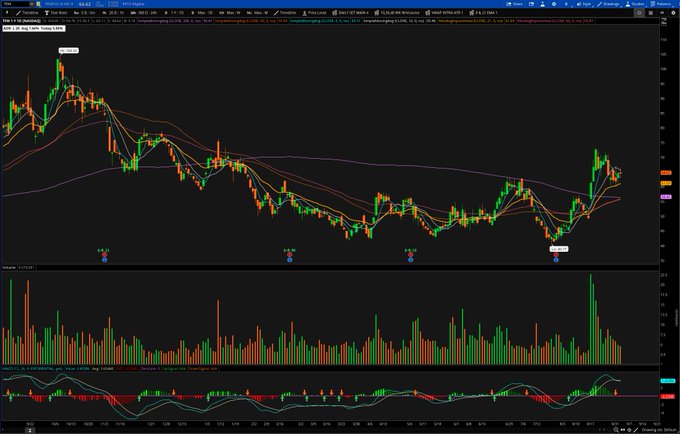Image resolution: width=680 pixels, height=434 pixels.
Task: Click the company name TEMPUS AI INC
Action: [x=59, y=4]
